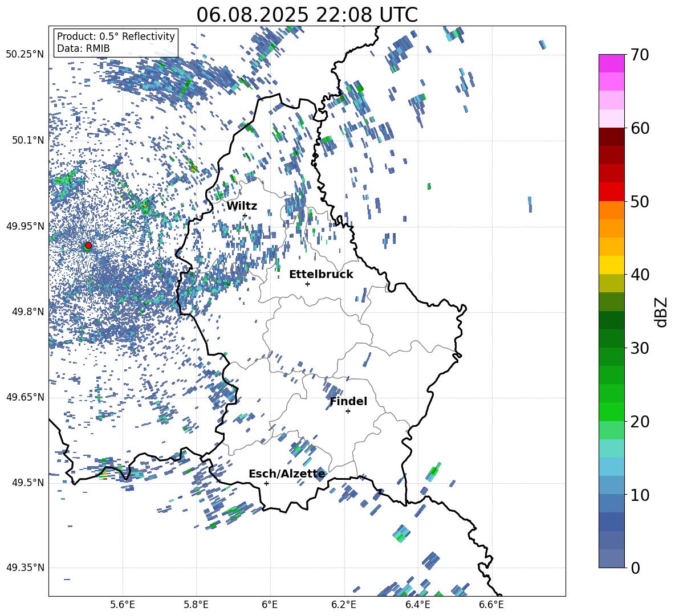Screen dimensions: 675x616
Task: Click the dark maroon colorbar segment below 60
Action: click(x=612, y=137)
